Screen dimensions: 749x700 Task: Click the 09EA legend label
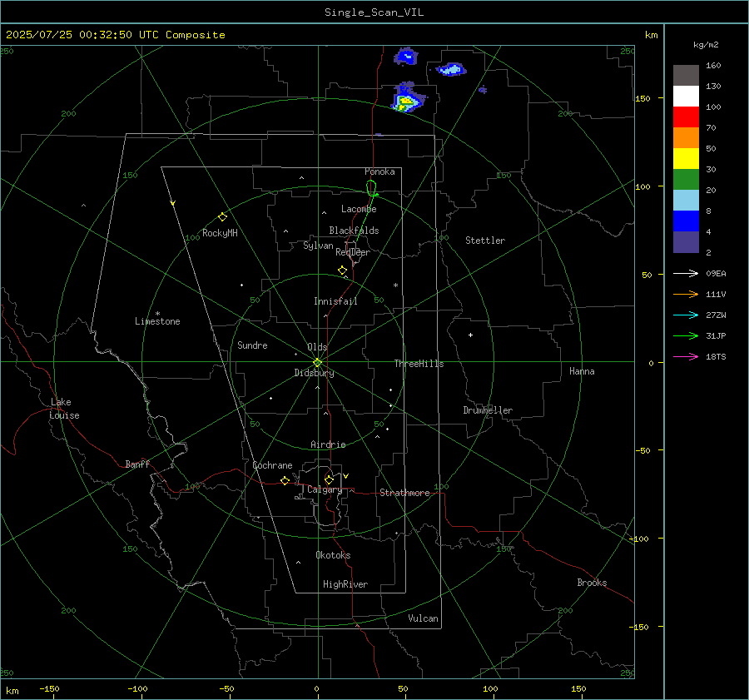(716, 274)
